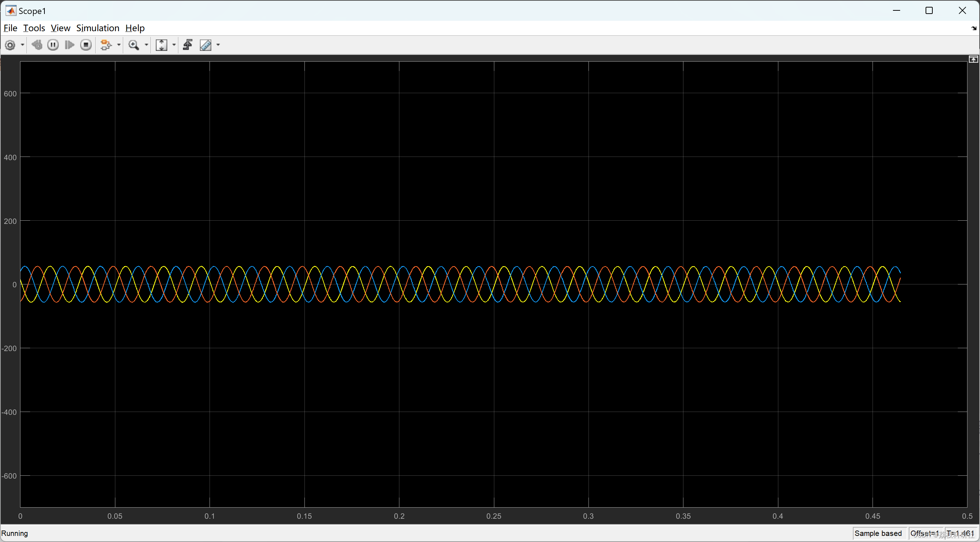Open Configuration Properties gear icon
This screenshot has height=542, width=980.
10,45
